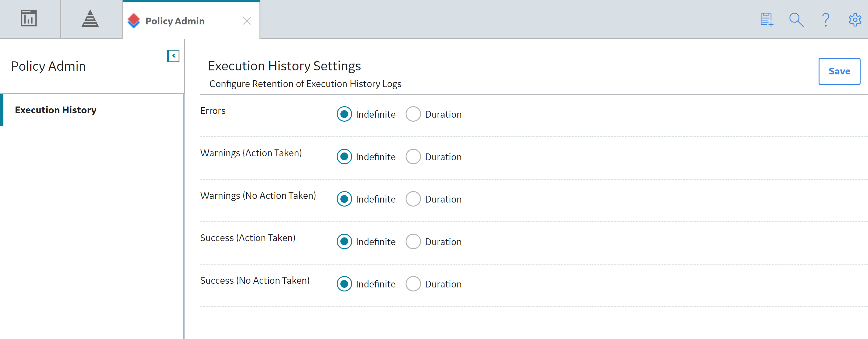Click the Warnings (No Action Taken) label
868x339 pixels.
[258, 196]
